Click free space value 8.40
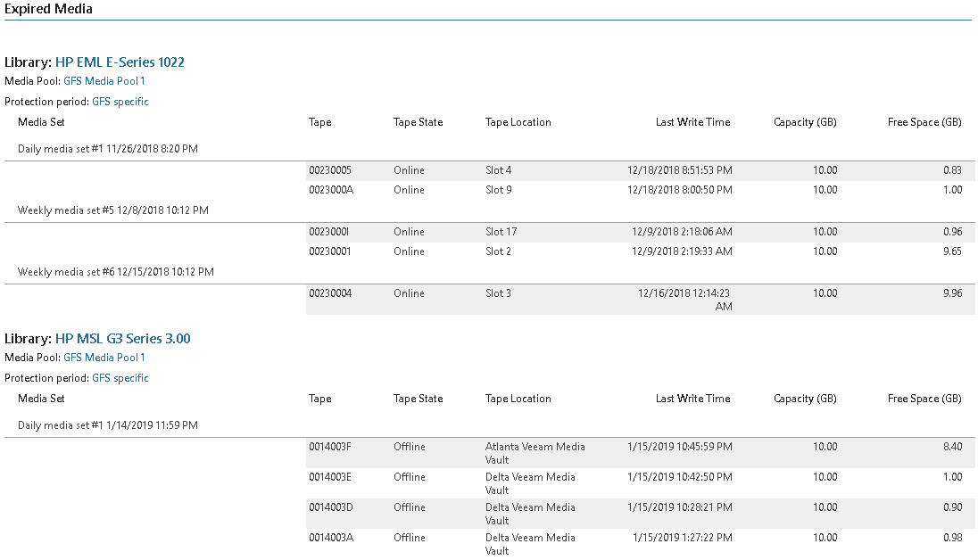This screenshot has width=978, height=560. pyautogui.click(x=952, y=447)
